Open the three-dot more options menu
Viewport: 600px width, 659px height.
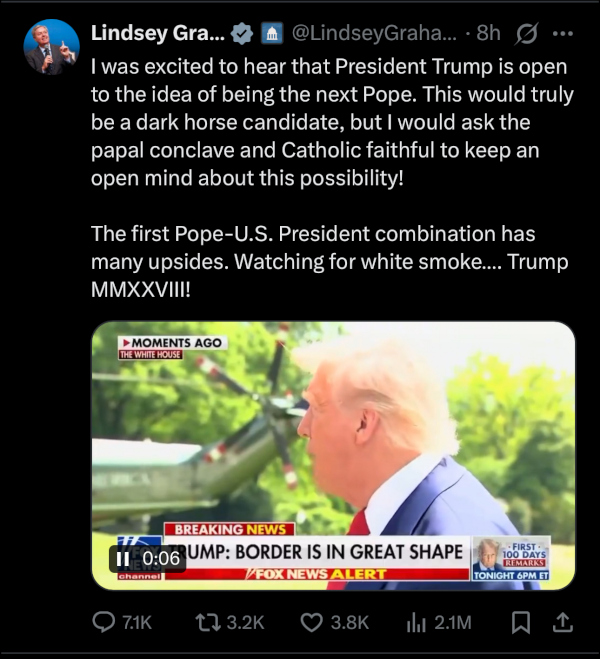(563, 33)
